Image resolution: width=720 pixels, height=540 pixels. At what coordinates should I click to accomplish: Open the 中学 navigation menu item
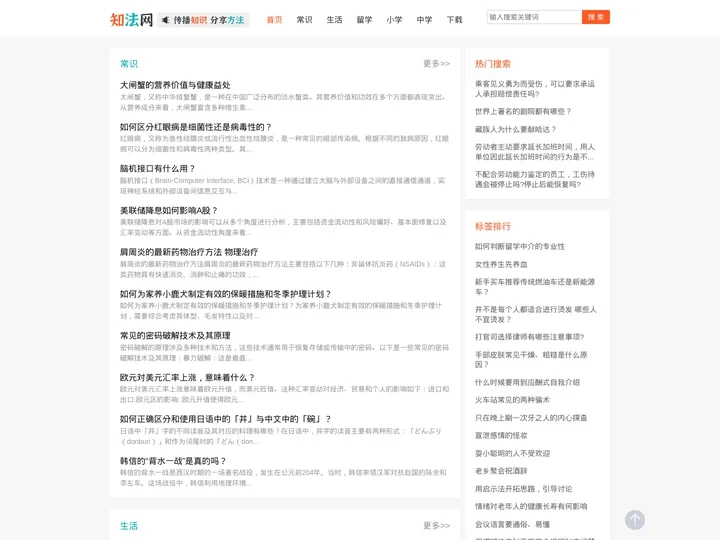pos(424,20)
